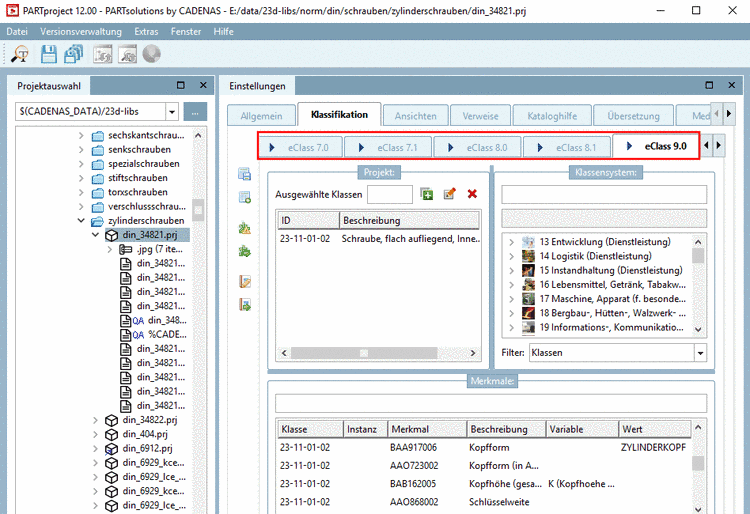
Task: Open the Filter Klassen dropdown
Action: point(700,353)
